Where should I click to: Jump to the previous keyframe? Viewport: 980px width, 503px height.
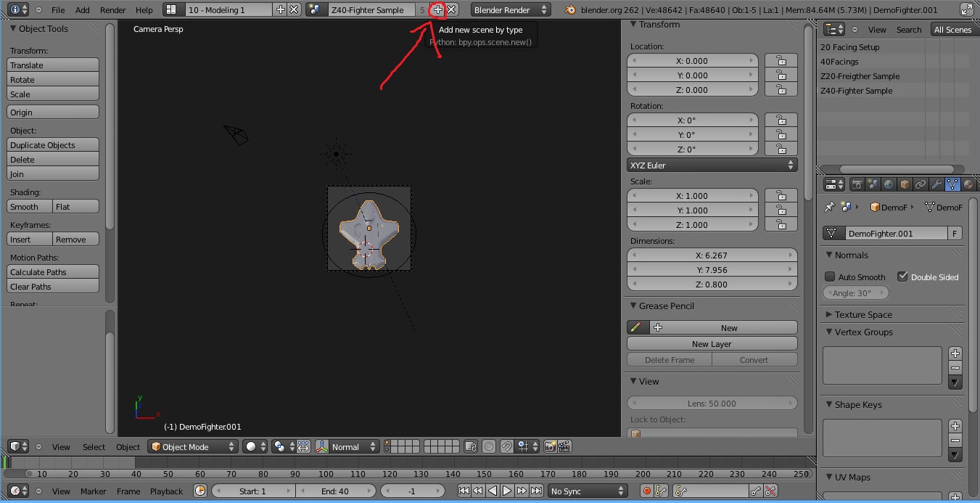pyautogui.click(x=478, y=491)
